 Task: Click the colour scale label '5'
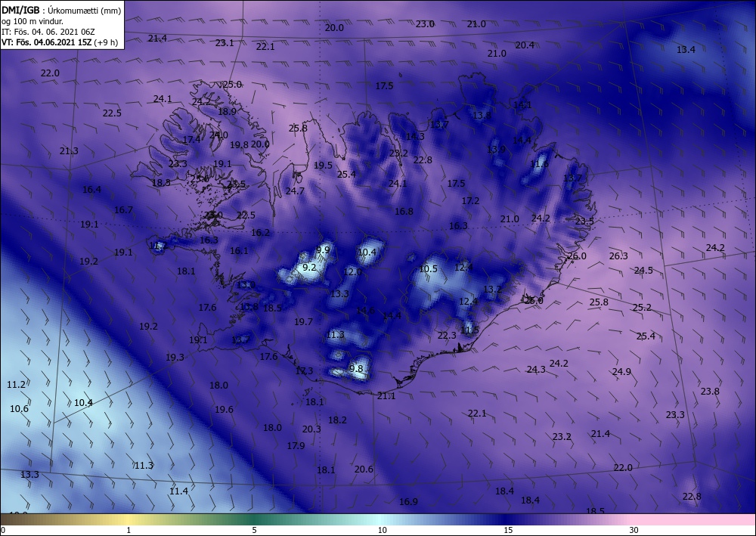pos(254,530)
